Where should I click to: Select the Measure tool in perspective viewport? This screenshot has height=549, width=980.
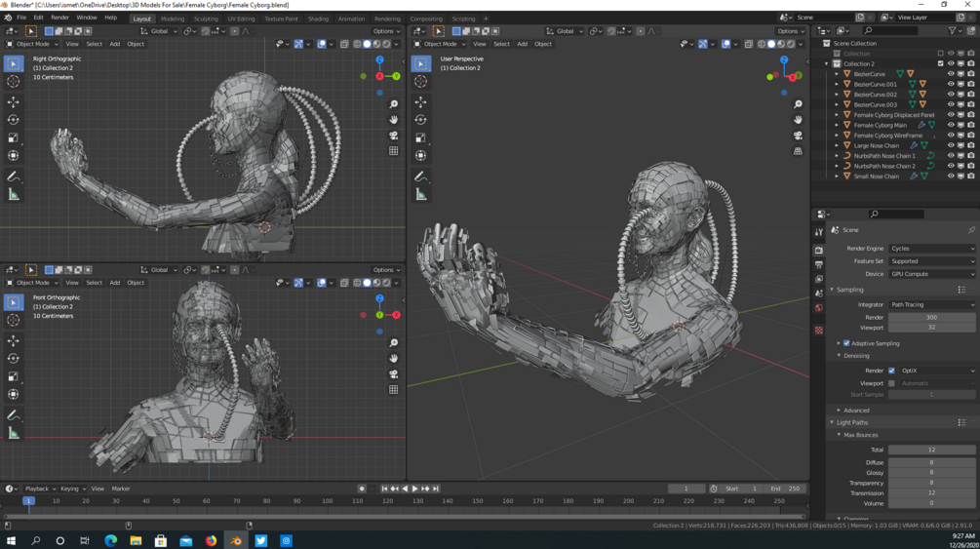click(x=421, y=195)
